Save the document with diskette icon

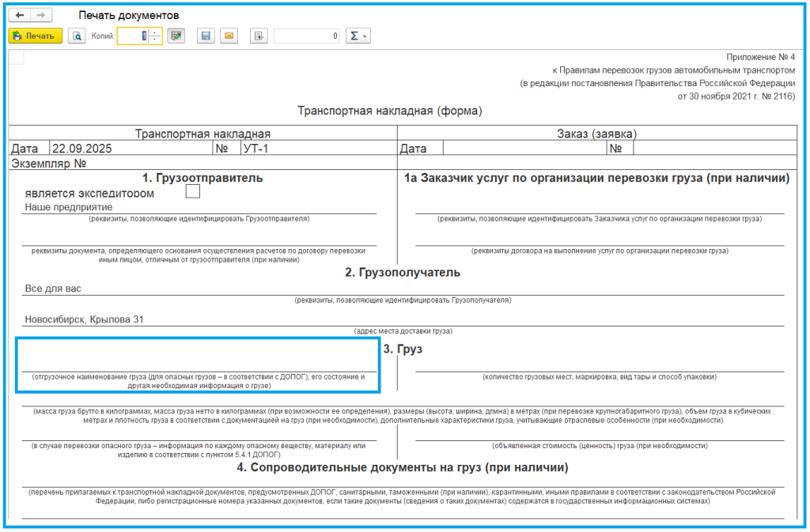206,36
